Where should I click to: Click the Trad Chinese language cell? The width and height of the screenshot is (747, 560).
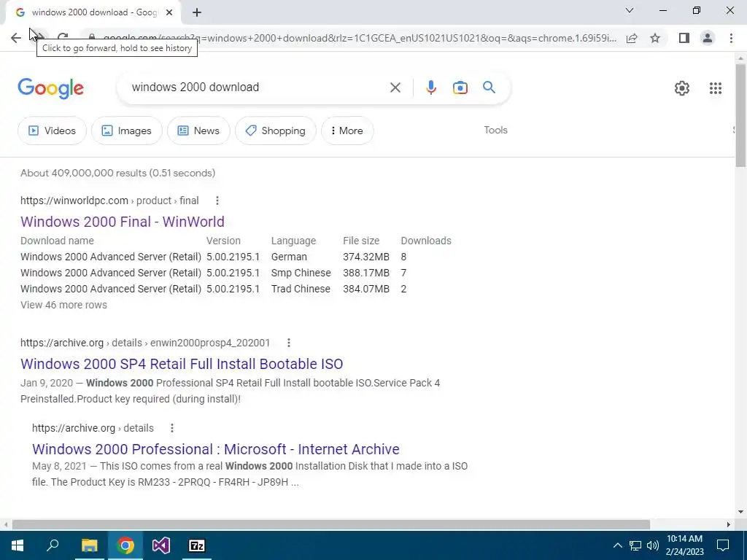tap(301, 289)
